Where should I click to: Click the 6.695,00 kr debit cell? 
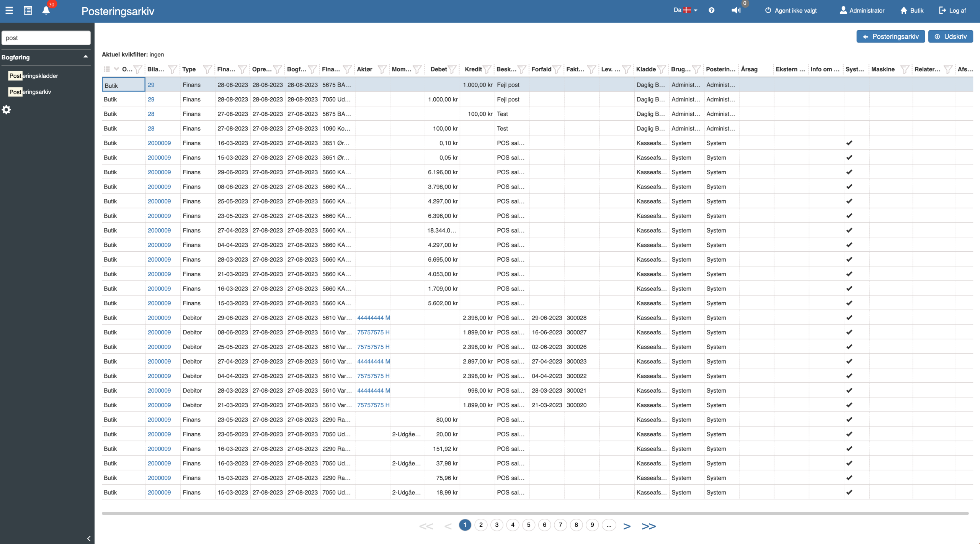442,259
